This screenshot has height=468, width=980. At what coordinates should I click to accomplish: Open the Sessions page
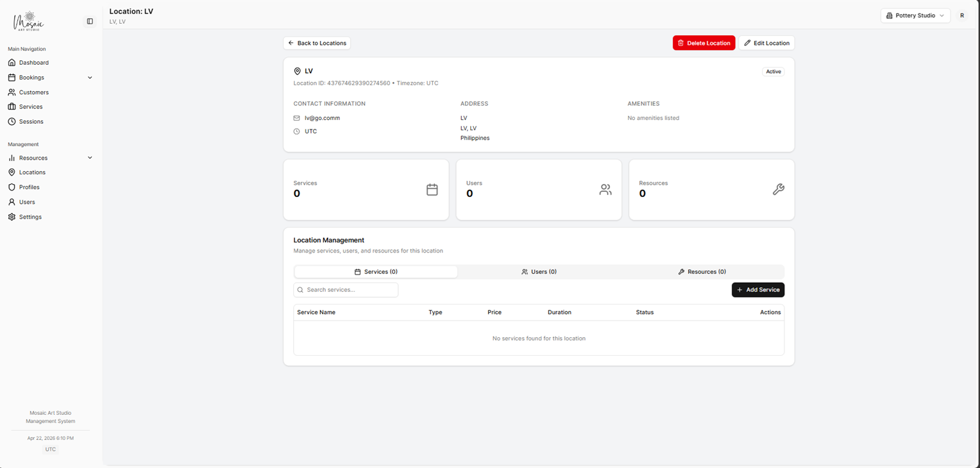[x=30, y=121]
